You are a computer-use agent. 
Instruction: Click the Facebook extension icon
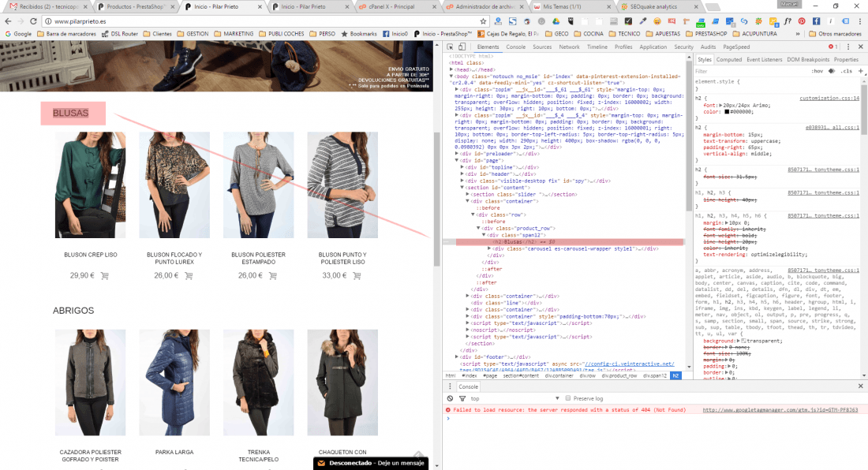816,21
